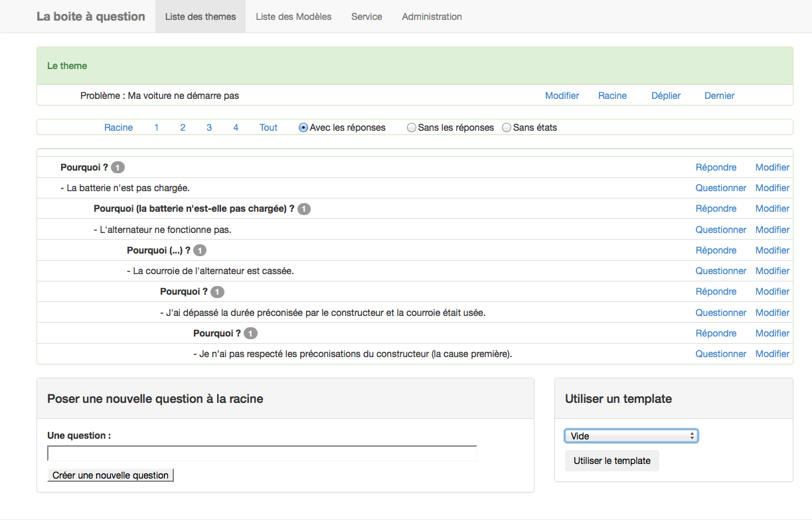Go to the Administration menu item
This screenshot has width=812, height=531.
click(x=432, y=17)
